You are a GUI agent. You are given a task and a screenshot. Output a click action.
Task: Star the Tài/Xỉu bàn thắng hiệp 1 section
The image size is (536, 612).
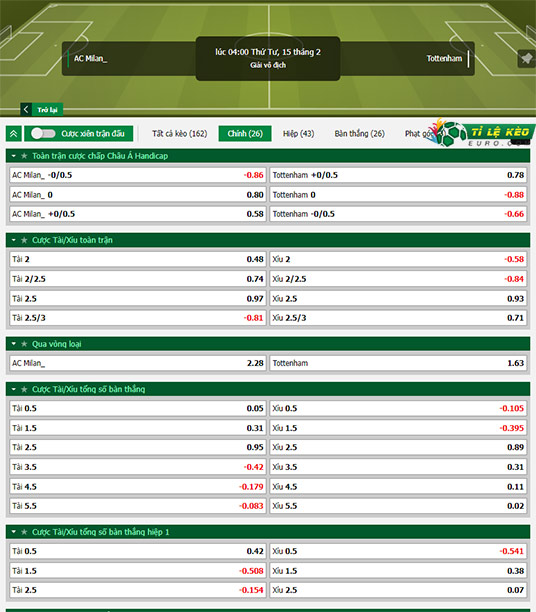[24, 532]
